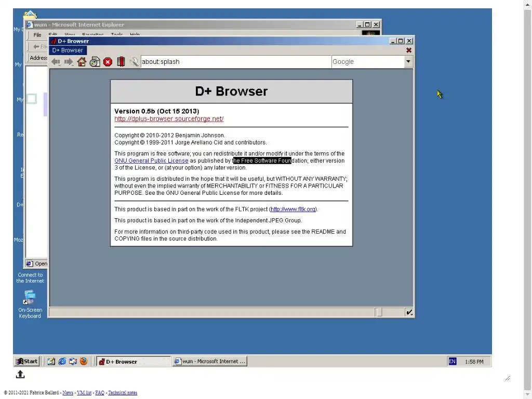Close the tab with the red X
This screenshot has width=532, height=399.
(x=409, y=50)
